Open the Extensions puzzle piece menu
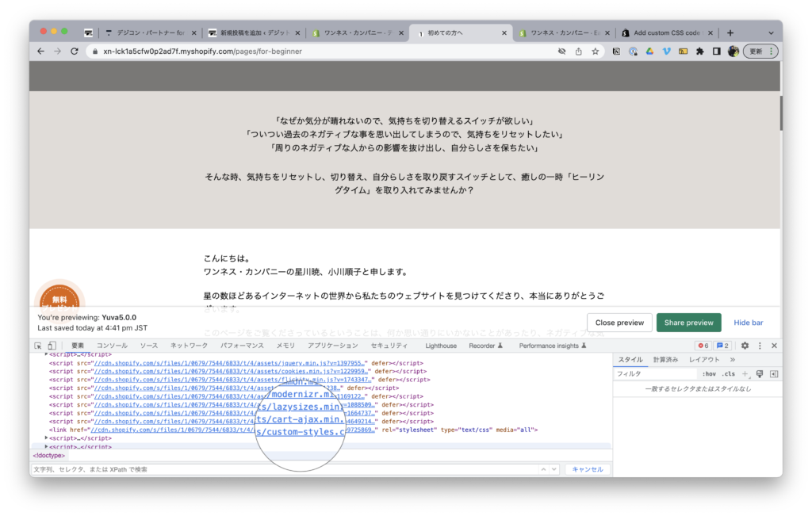This screenshot has height=516, width=812. click(700, 52)
